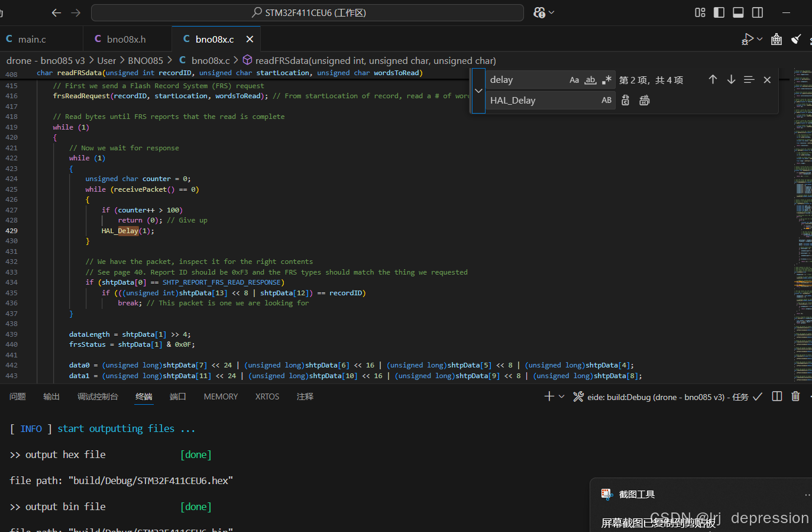Click frsReadRequest call on line 416

tap(160, 96)
